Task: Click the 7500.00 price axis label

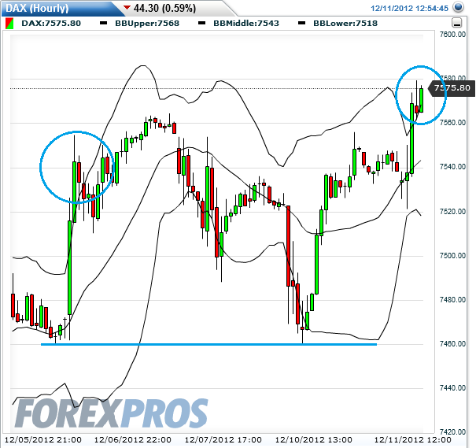Action: (452, 255)
